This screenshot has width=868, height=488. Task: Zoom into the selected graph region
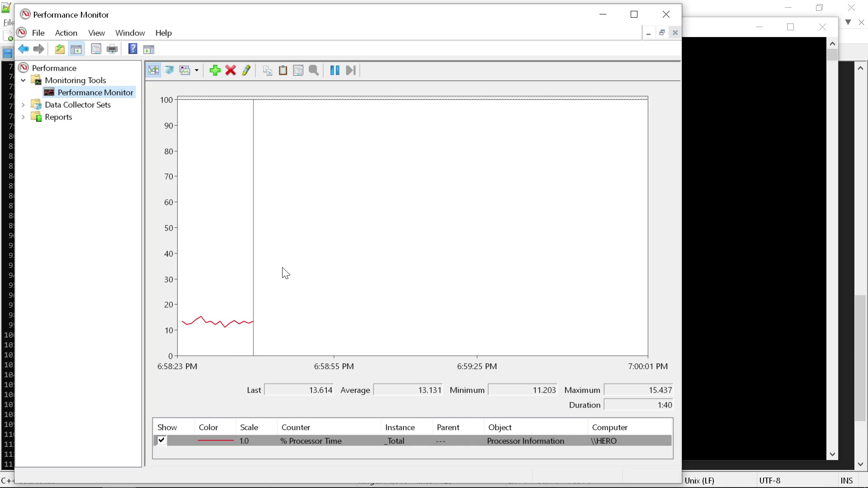click(x=314, y=70)
